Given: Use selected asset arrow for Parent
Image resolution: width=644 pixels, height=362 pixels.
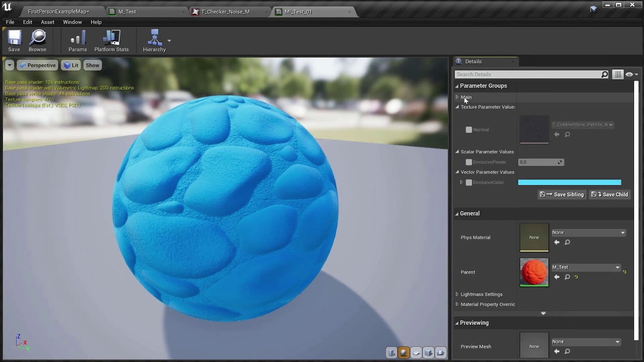Looking at the screenshot, I should [x=556, y=277].
